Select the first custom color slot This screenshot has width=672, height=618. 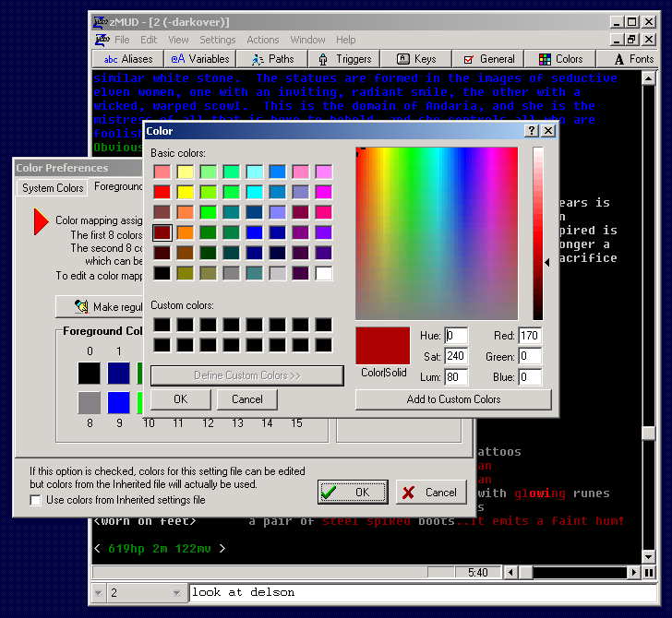(x=162, y=325)
